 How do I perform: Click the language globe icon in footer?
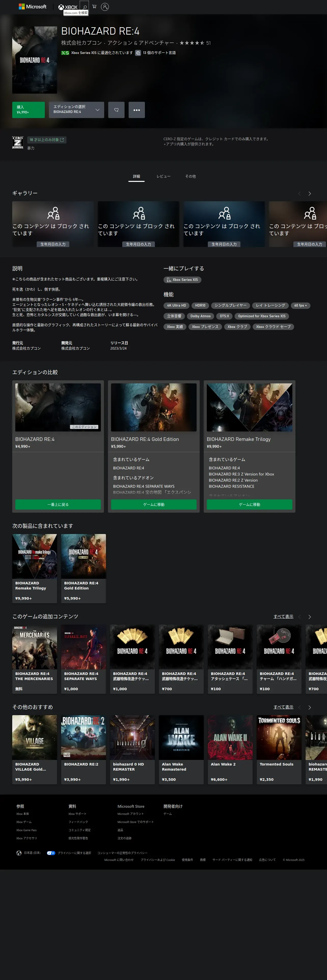coord(19,853)
